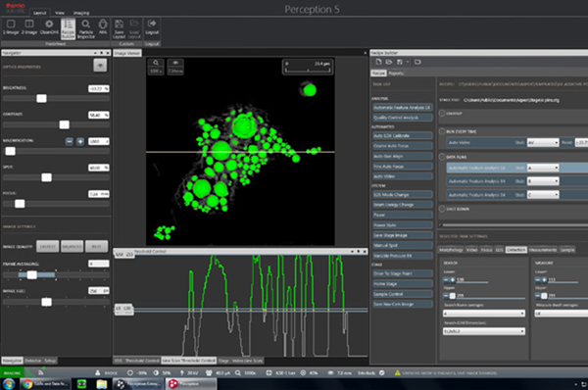Click the Contrast slider handle
588x390 pixels.
tap(64, 124)
